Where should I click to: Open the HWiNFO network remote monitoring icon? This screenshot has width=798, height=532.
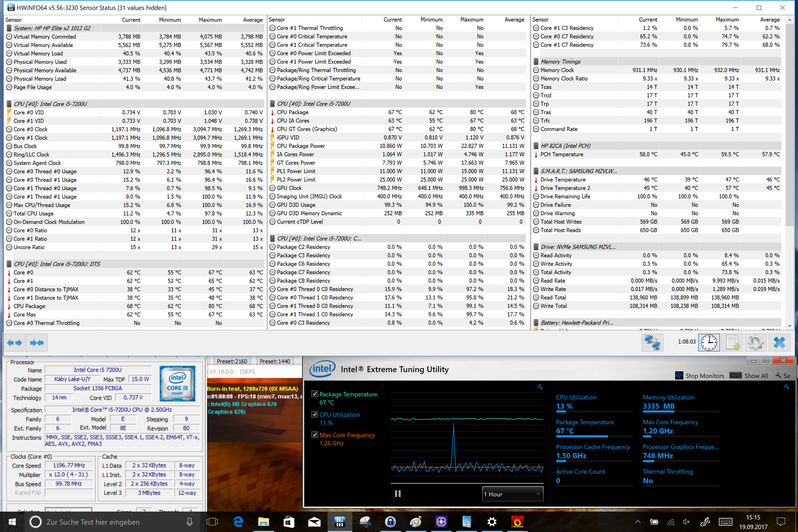[652, 343]
